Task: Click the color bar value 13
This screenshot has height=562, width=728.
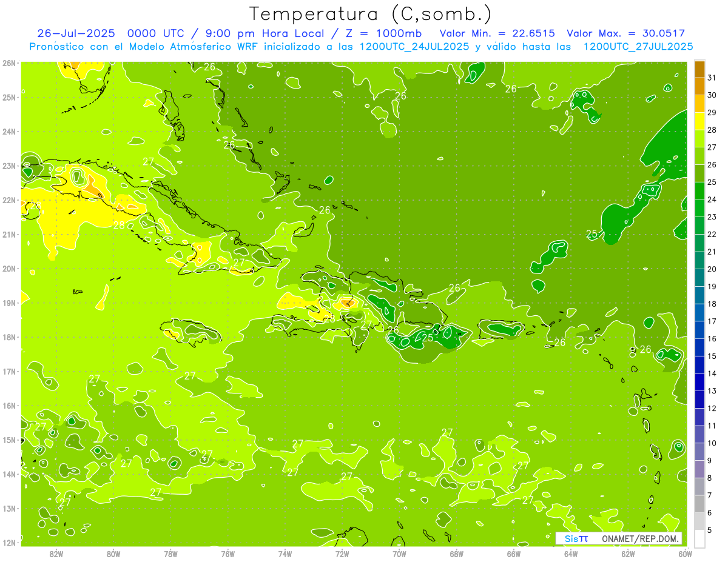Action: point(712,391)
